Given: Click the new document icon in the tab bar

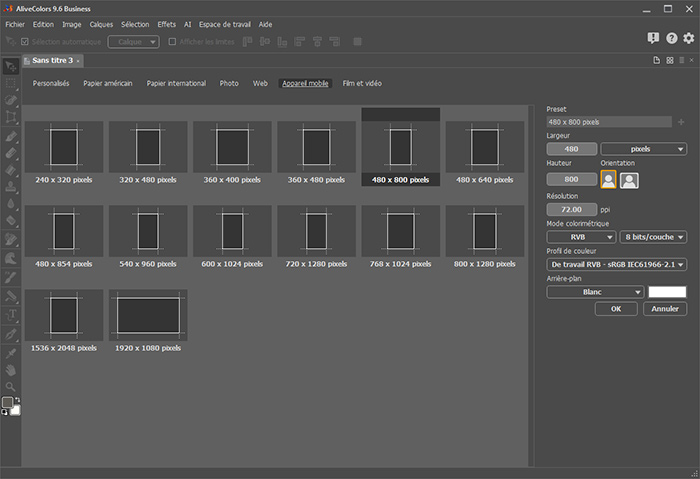Looking at the screenshot, I should tap(657, 60).
